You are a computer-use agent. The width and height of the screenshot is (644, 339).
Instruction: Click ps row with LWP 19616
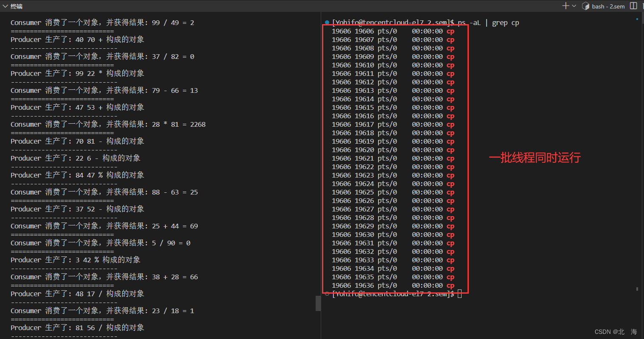pyautogui.click(x=393, y=116)
